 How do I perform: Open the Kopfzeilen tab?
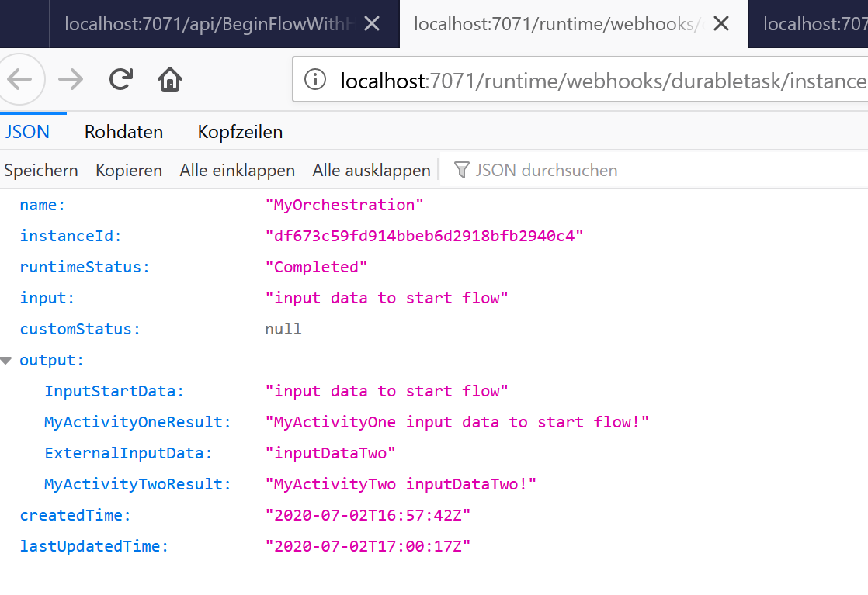coord(240,132)
